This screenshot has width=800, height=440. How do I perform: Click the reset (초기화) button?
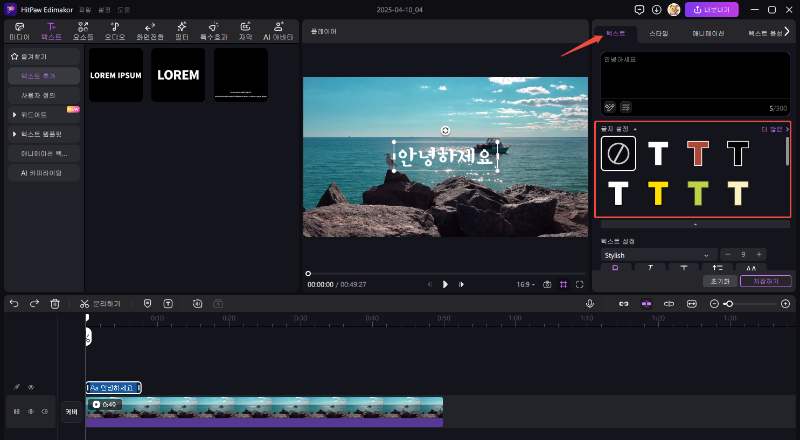pyautogui.click(x=718, y=282)
